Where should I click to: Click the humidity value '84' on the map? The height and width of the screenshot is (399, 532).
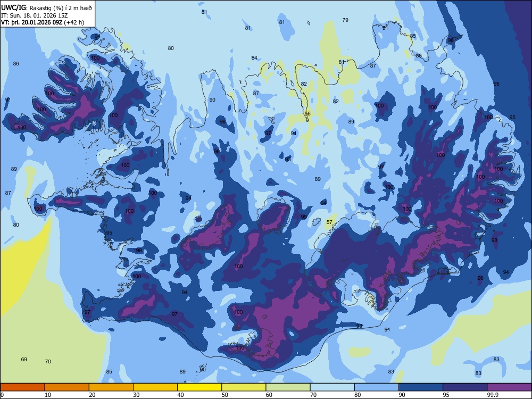[x=254, y=58]
